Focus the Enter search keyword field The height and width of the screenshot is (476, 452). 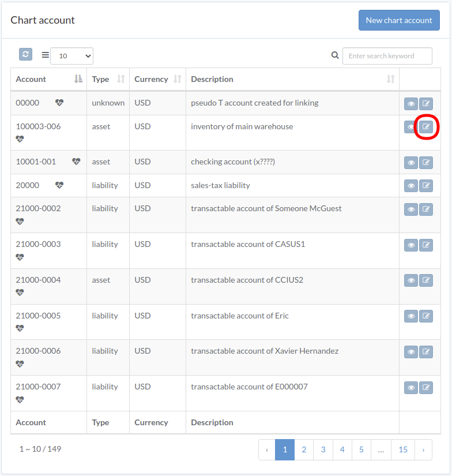click(x=387, y=56)
